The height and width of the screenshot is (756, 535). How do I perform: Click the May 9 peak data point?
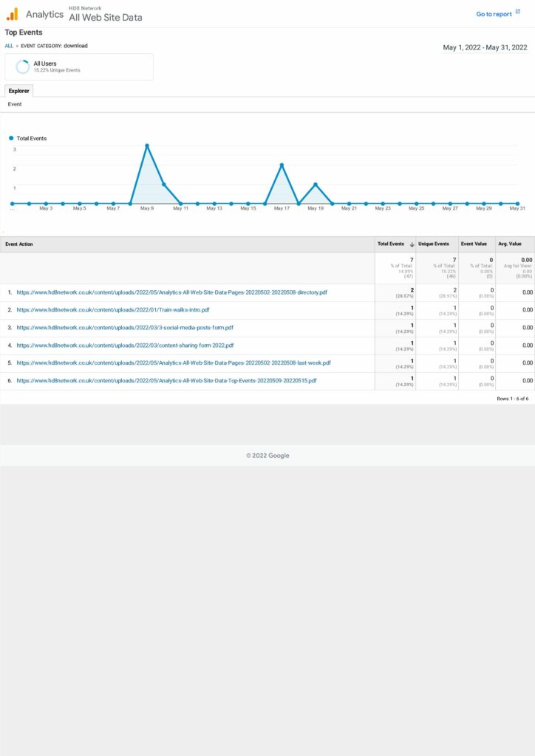(x=147, y=145)
